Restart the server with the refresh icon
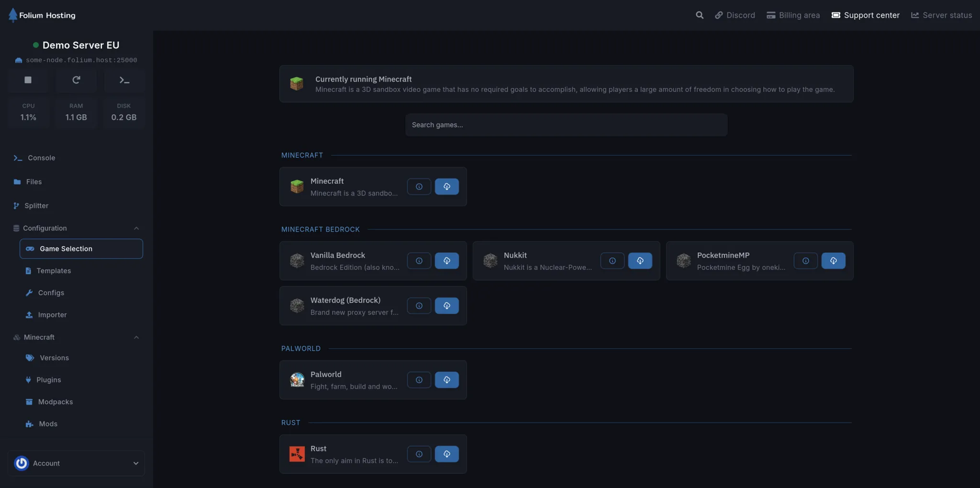 tap(76, 80)
